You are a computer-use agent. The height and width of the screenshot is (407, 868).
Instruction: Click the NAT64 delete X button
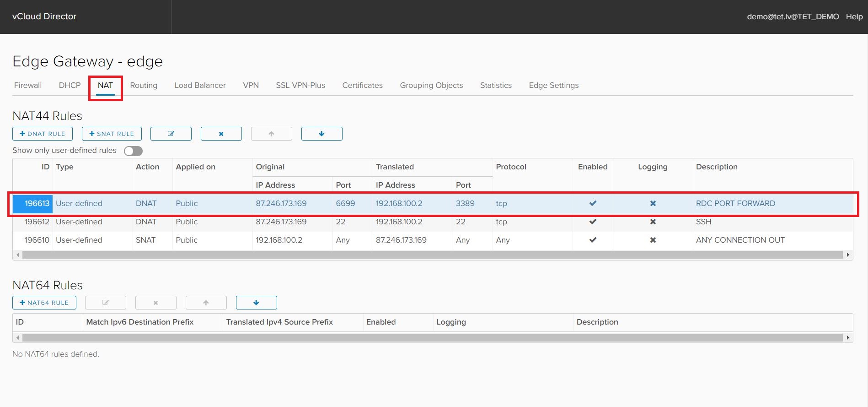[x=156, y=303]
